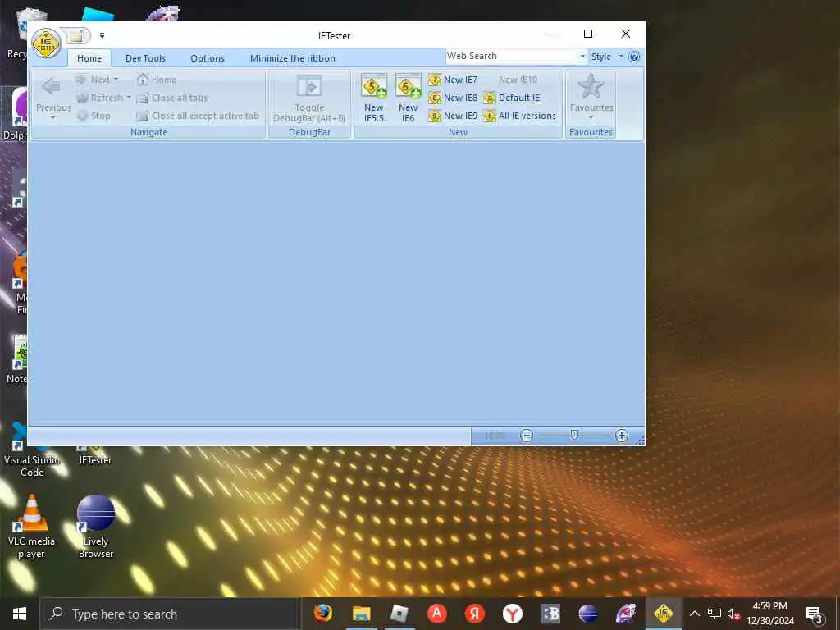Screen dimensions: 840x630
Task: Switch to the Home ribbon tab
Action: click(89, 58)
